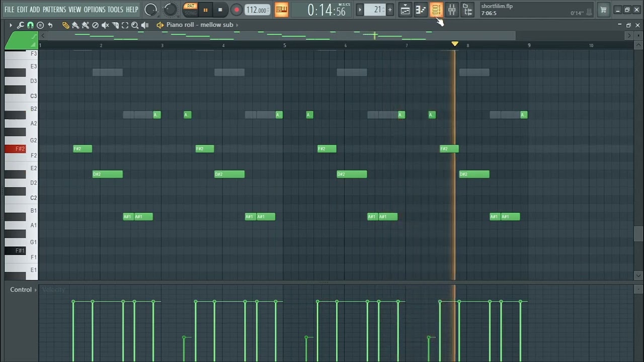
Task: Open the FILE menu
Action: [9, 10]
